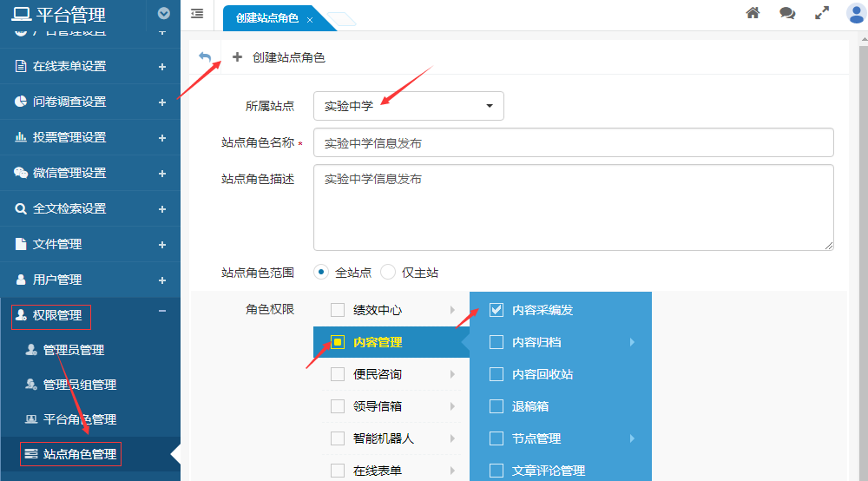Open 管理员管理 in the sidebar
Viewport: 868px width, 481px height.
pos(74,350)
